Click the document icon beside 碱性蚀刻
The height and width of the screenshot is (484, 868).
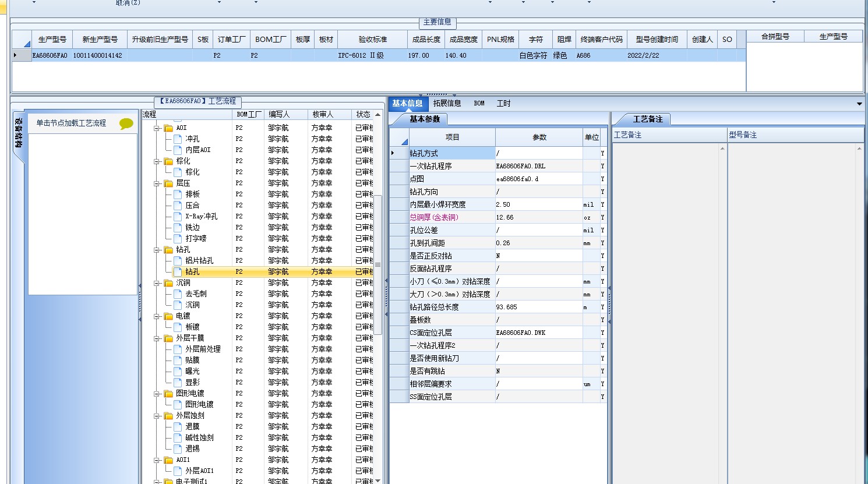[178, 437]
